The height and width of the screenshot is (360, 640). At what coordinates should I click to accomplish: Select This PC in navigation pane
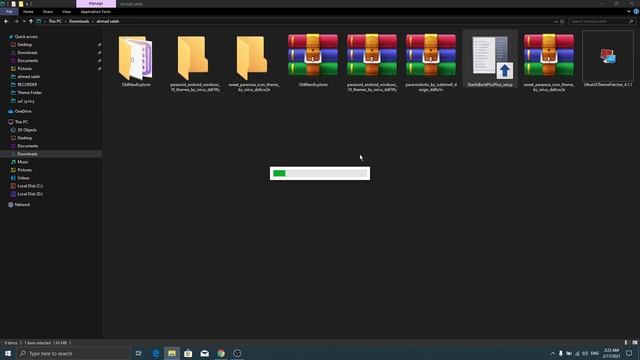pyautogui.click(x=21, y=122)
